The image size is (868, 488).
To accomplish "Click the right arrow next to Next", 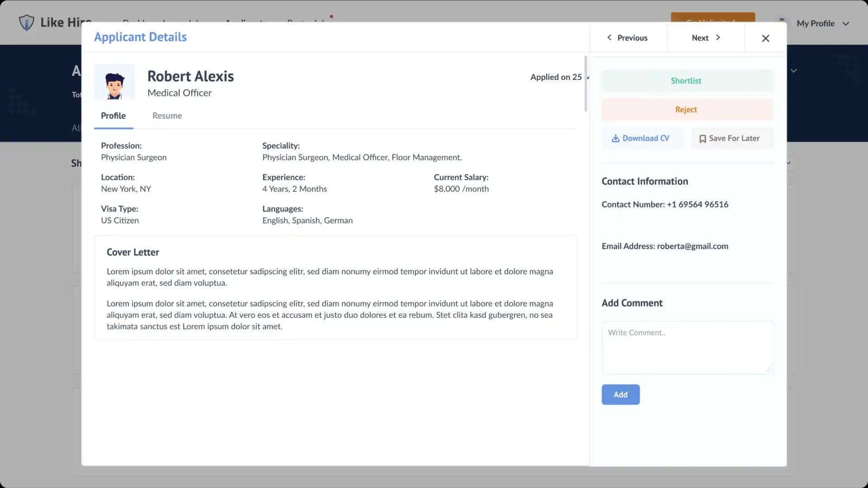I will coord(718,38).
